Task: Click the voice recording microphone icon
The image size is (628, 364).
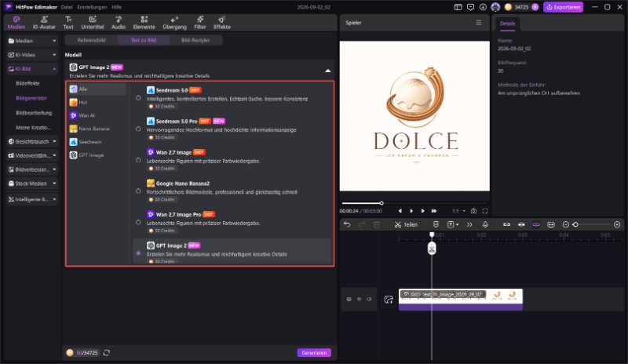Action: (485, 224)
